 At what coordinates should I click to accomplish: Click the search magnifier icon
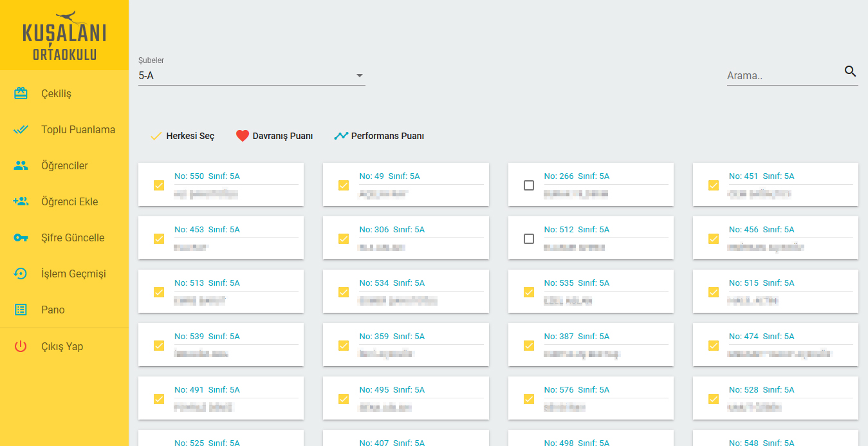tap(851, 71)
